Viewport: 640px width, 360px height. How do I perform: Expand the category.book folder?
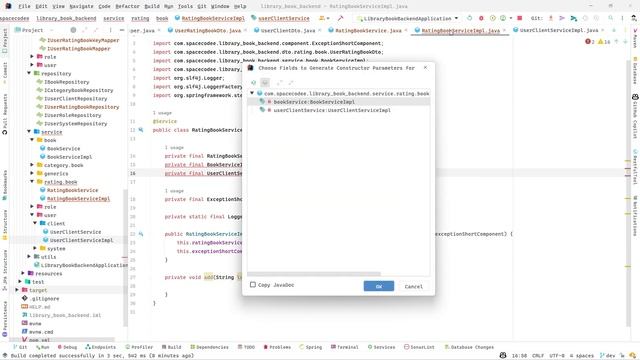click(x=32, y=165)
